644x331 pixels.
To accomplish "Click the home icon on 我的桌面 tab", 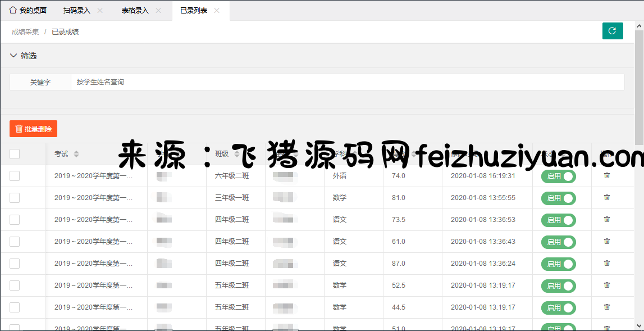I will 13,10.
